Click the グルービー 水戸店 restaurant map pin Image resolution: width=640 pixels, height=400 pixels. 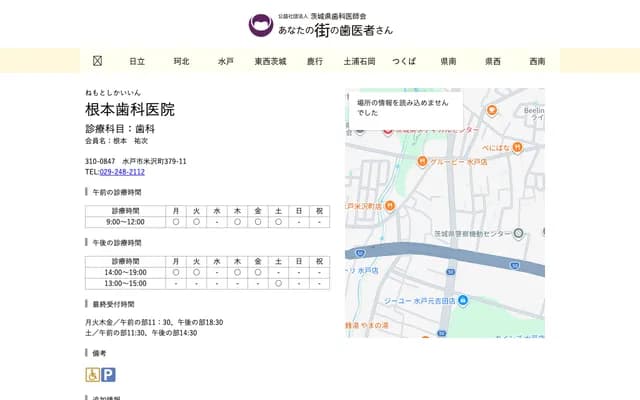[x=422, y=161]
